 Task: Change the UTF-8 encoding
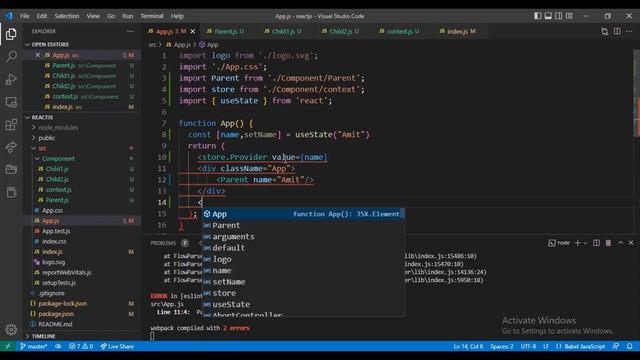coord(528,347)
